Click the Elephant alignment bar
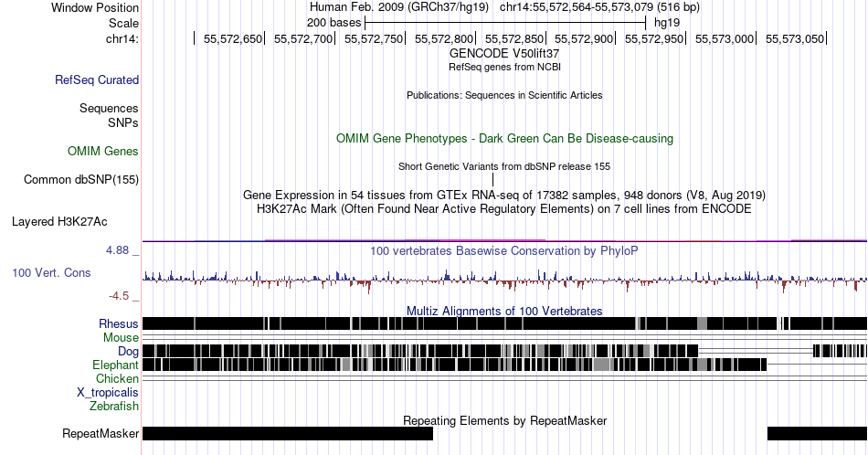The height and width of the screenshot is (455, 868). click(454, 365)
